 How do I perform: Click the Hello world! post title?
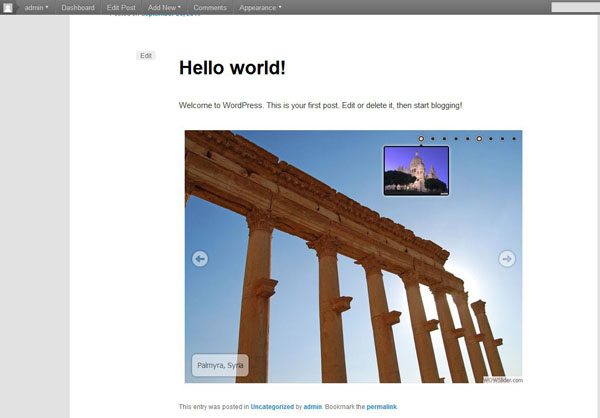tap(232, 68)
